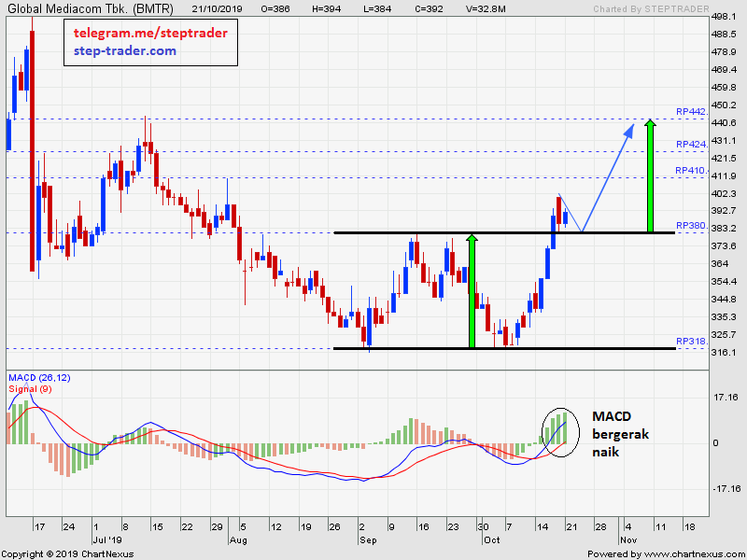747x560 pixels.
Task: Select the Jul'19 marker on the time axis
Action: [107, 540]
